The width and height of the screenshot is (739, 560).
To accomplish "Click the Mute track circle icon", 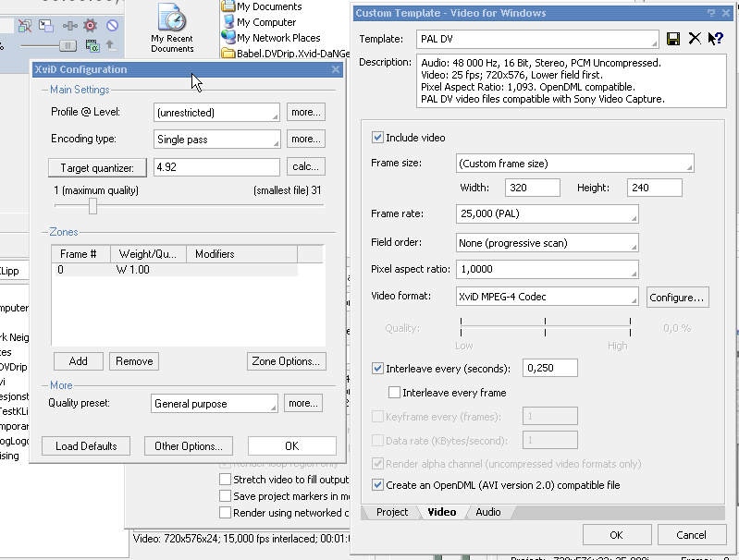I will [x=112, y=26].
